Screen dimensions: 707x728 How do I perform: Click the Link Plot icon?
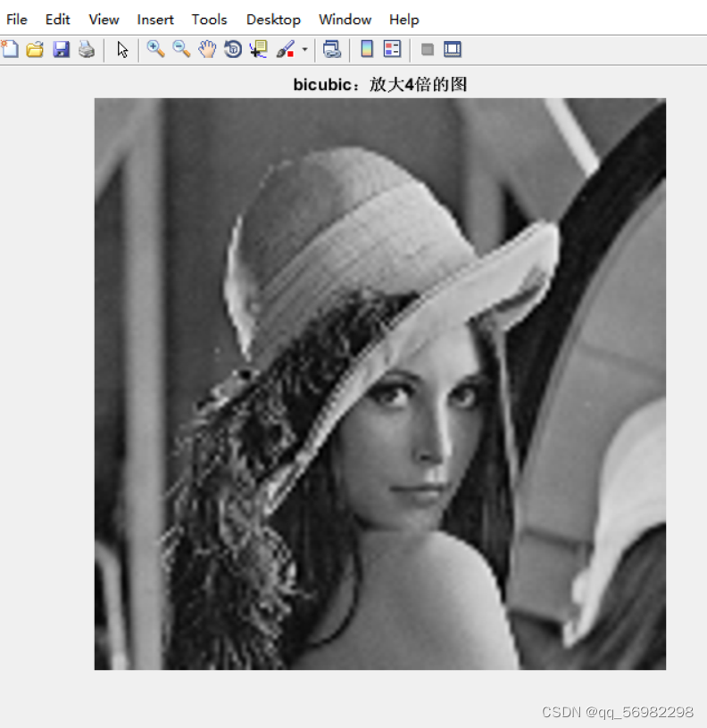pyautogui.click(x=332, y=49)
